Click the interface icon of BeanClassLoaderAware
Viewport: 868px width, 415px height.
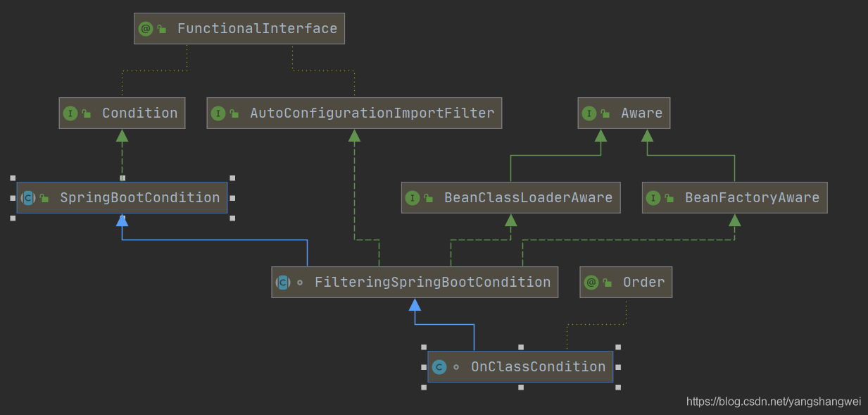click(413, 198)
